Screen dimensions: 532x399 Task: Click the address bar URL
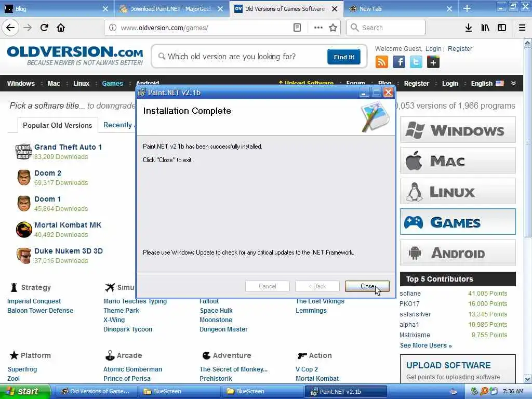click(164, 28)
